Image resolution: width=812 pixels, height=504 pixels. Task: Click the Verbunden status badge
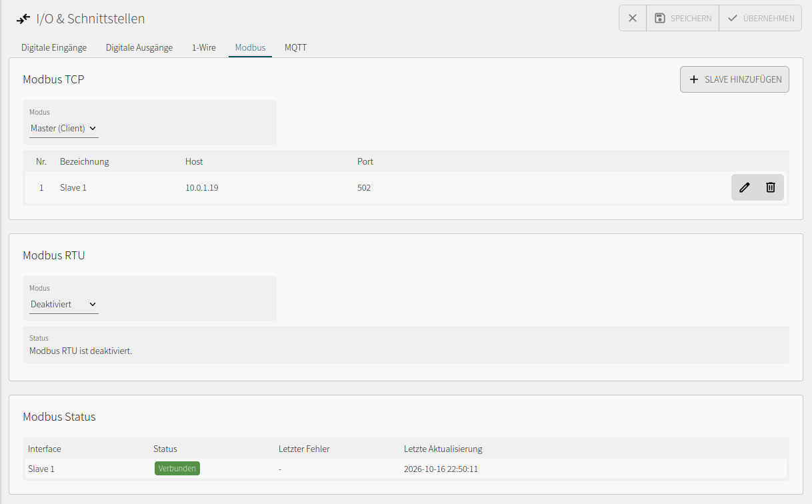point(177,469)
